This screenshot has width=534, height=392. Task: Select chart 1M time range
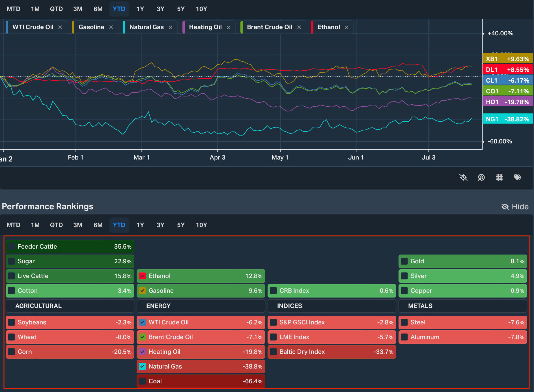click(35, 9)
